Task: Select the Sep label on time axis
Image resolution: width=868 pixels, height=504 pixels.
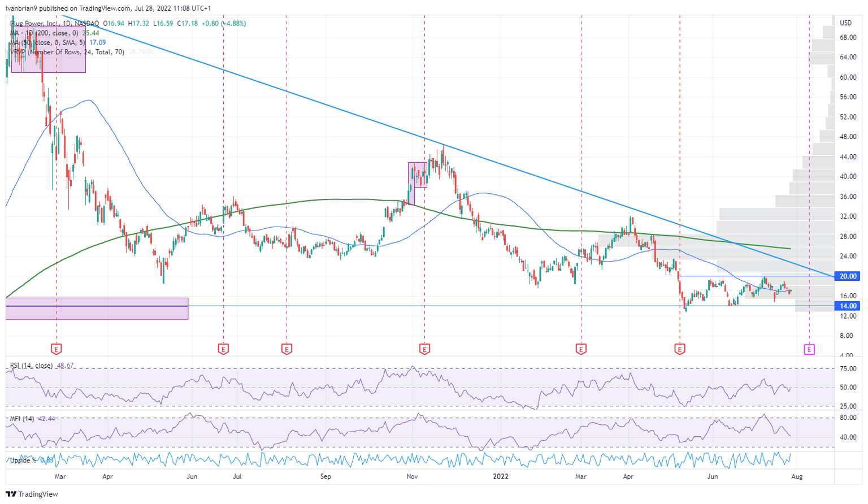Action: pyautogui.click(x=325, y=476)
